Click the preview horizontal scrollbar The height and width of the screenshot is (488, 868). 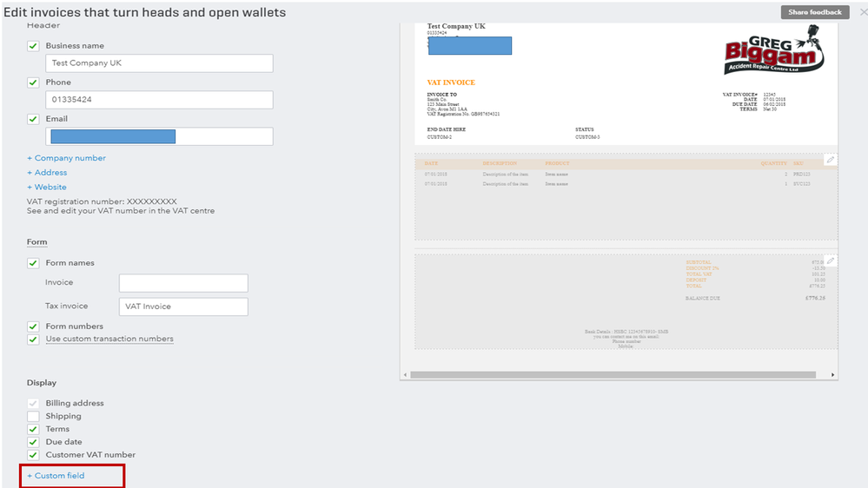pyautogui.click(x=613, y=374)
